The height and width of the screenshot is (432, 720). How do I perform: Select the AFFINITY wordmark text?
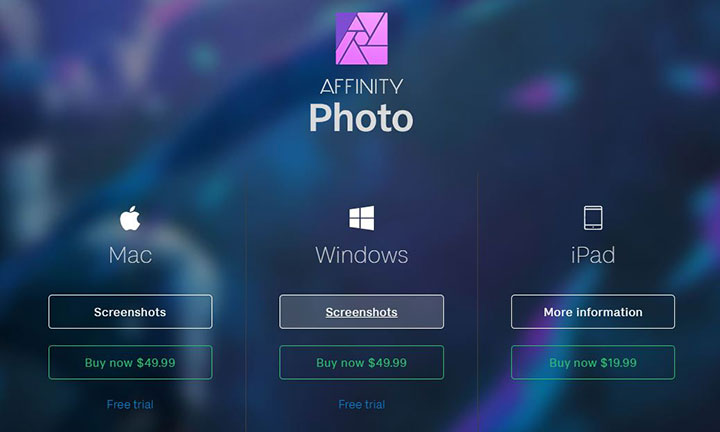(361, 87)
